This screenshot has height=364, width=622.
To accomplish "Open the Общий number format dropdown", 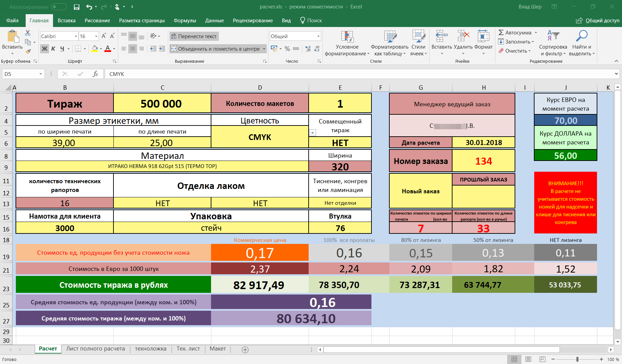I will coord(318,36).
